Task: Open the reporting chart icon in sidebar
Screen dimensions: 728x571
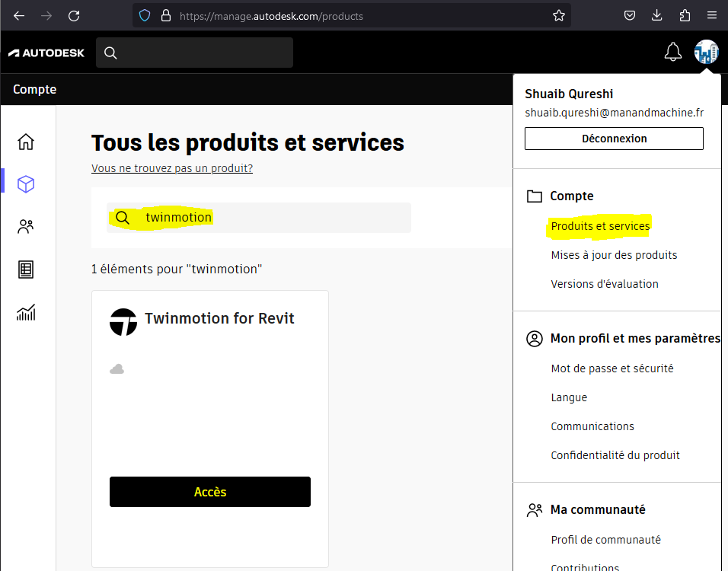Action: [x=26, y=312]
